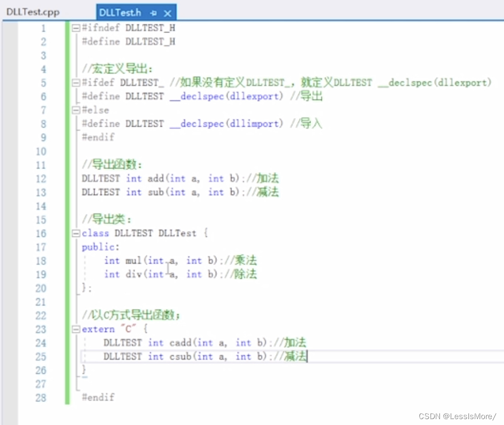Viewport: 504px width, 425px height.
Task: Place cursor on the add function name
Action: pyautogui.click(x=156, y=178)
